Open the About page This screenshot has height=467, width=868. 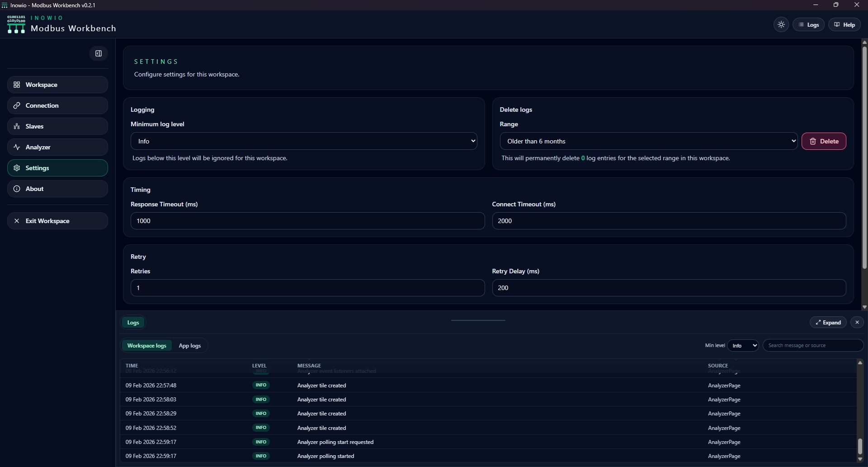tap(57, 189)
